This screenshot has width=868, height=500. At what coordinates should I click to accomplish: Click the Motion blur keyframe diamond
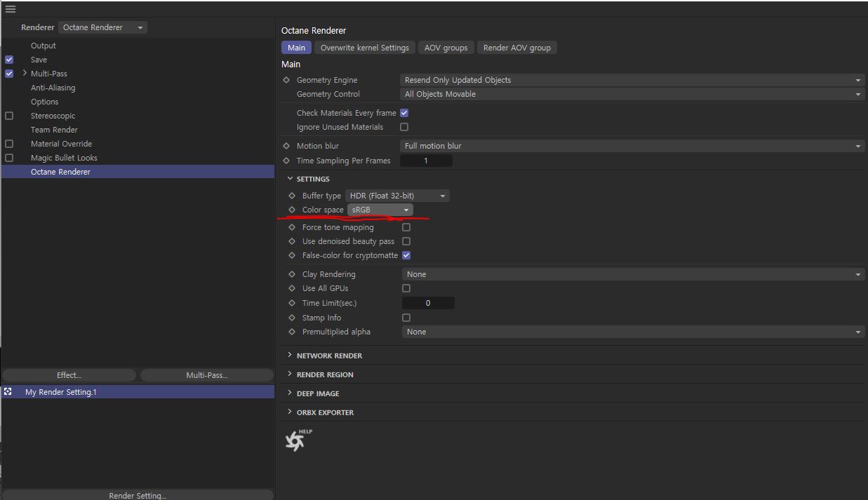coord(286,146)
